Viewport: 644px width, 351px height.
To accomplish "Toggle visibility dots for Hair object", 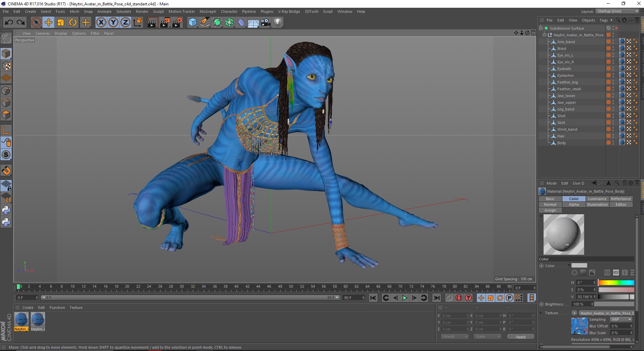I will (x=613, y=136).
